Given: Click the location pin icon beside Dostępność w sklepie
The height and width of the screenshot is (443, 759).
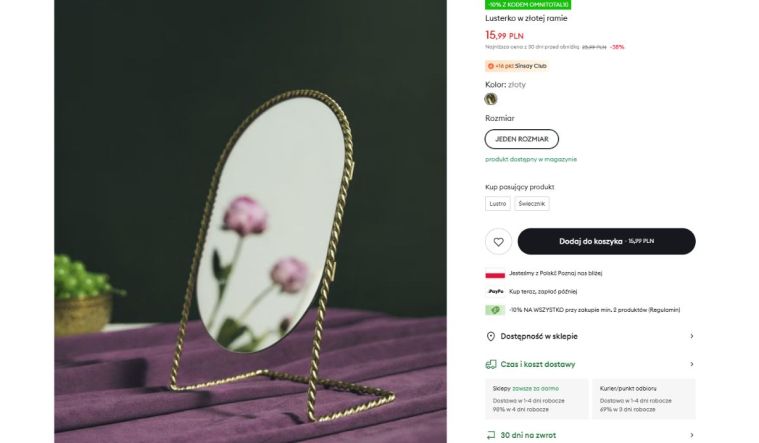Looking at the screenshot, I should point(490,336).
